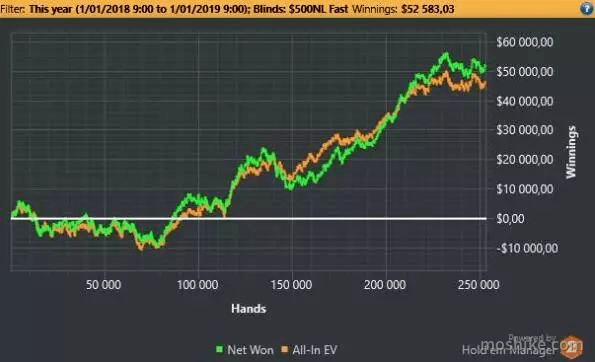Click the $0,00 axis label
Viewport: 595px width, 362px height.
(510, 219)
